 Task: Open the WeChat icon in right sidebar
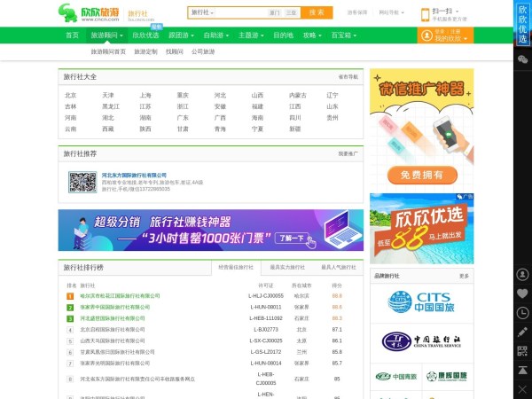(x=522, y=59)
